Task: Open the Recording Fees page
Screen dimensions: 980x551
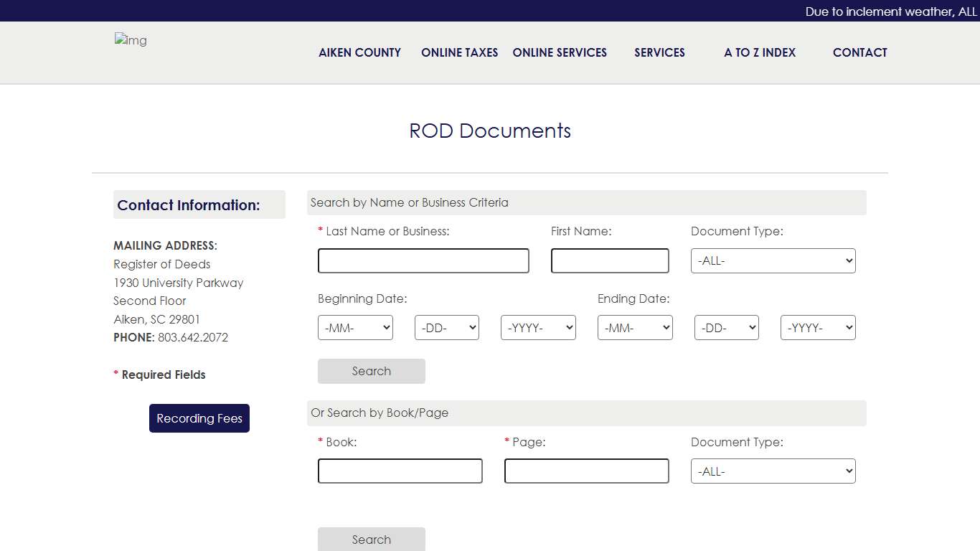Action: tap(199, 418)
